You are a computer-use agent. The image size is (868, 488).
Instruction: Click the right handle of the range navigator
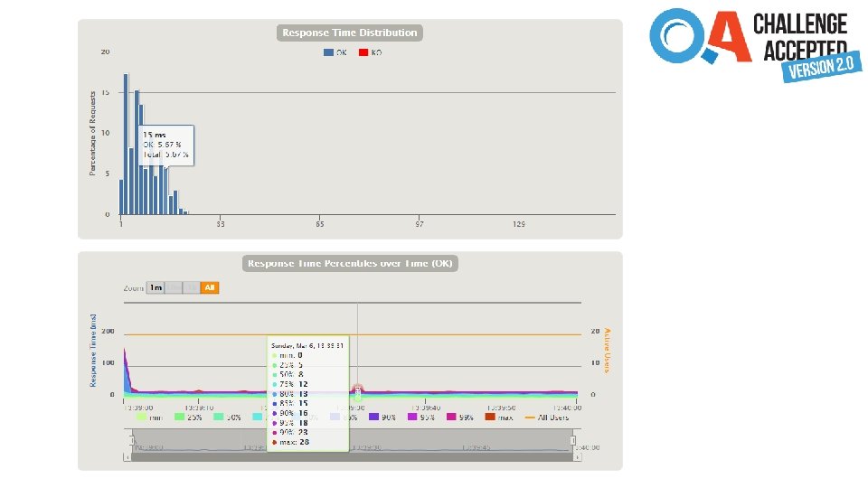tap(573, 440)
